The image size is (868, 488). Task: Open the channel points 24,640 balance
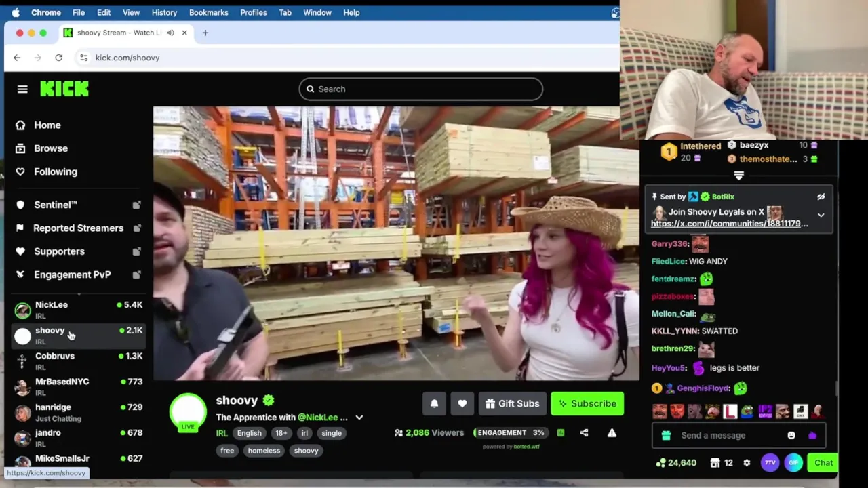pos(676,463)
